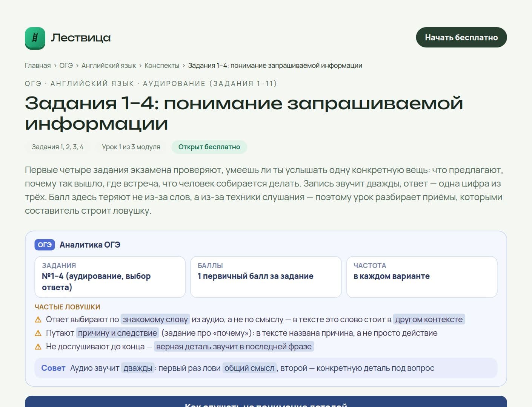Click the "Аналитика ОГЭ" heading
Screen dimensions: 532x407
pyautogui.click(x=90, y=245)
